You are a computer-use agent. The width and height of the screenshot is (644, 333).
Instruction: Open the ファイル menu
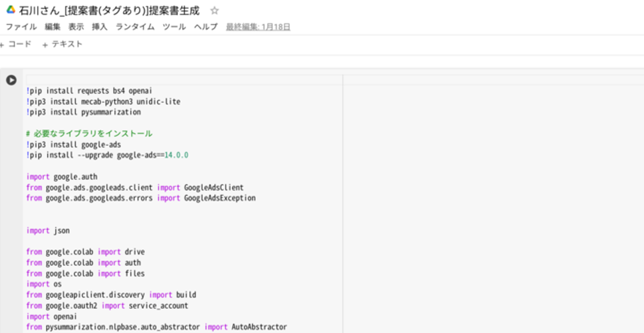coord(21,27)
